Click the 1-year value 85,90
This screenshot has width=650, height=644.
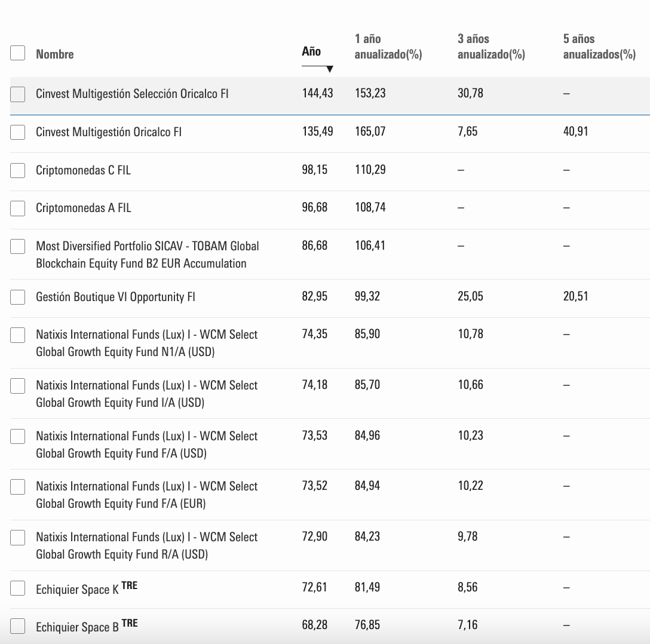click(x=367, y=334)
